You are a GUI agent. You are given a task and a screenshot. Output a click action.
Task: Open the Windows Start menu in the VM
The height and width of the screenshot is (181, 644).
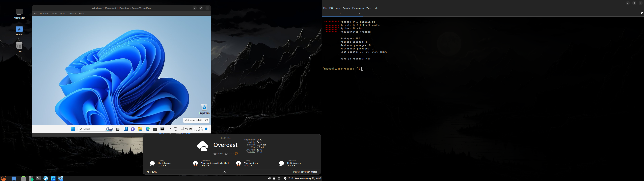(73, 129)
